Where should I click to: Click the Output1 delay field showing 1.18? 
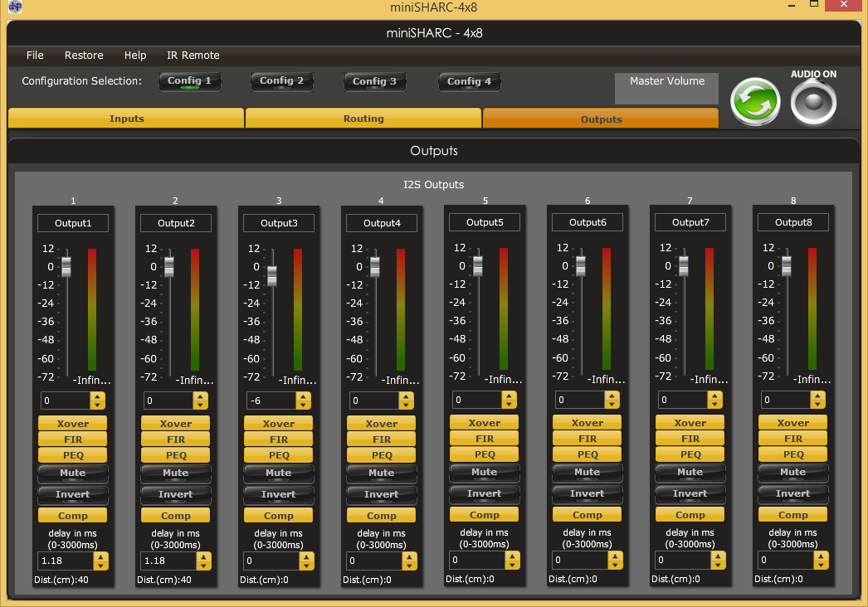click(66, 561)
